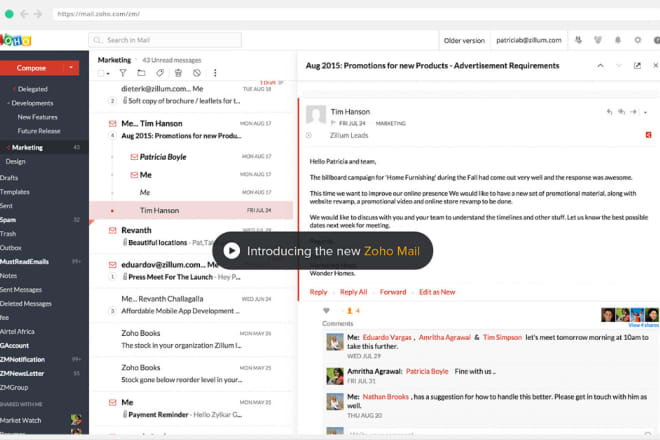Go to previous email with up chevron

click(x=600, y=66)
